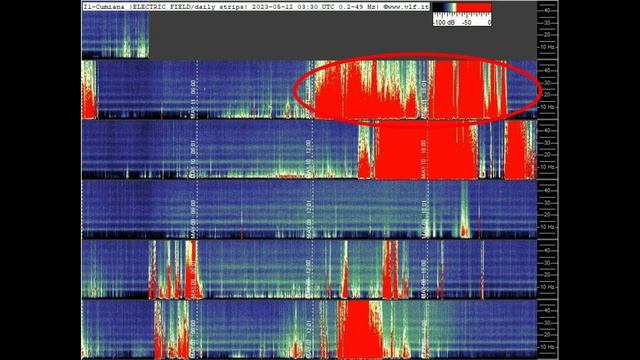The image size is (640, 360).
Task: Click the '10 Hz' axis label beside the legend
Action: point(547,47)
